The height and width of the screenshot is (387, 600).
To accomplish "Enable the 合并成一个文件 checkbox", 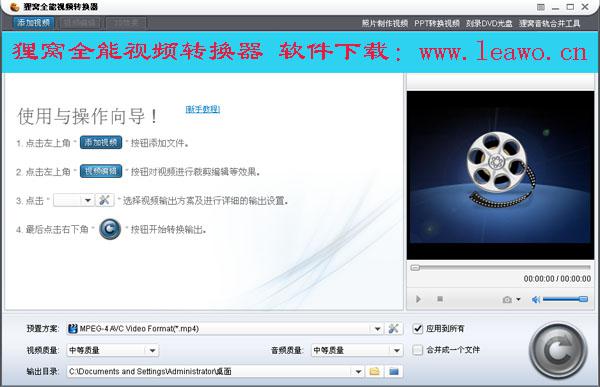I will click(418, 350).
